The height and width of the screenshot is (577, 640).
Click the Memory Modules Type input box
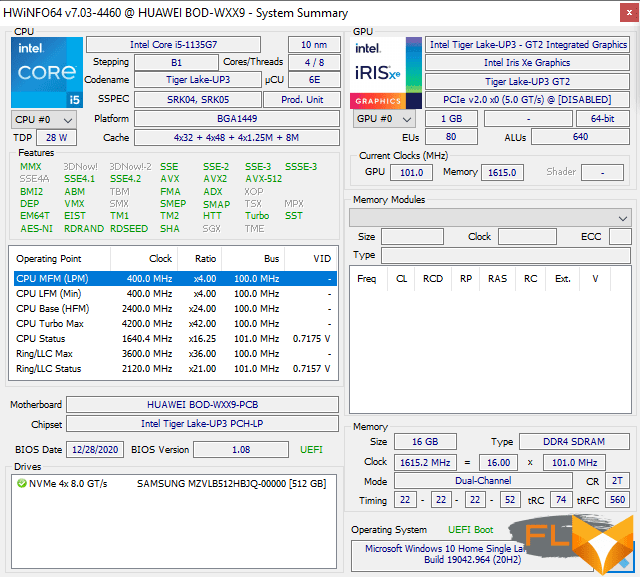tap(506, 255)
